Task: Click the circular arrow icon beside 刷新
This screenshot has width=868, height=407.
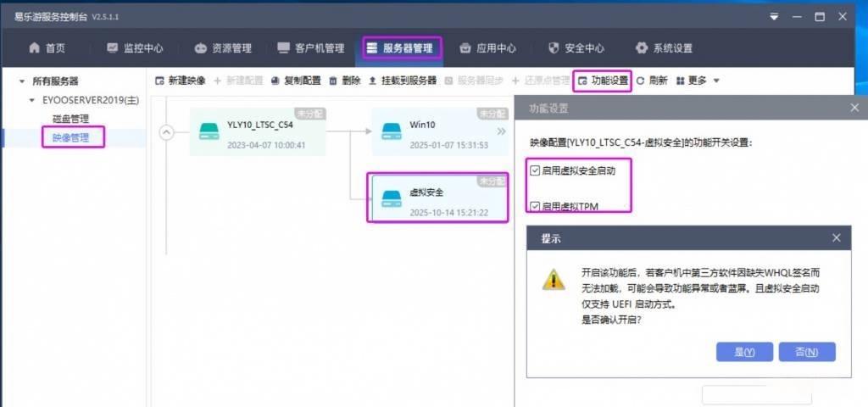Action: 641,81
